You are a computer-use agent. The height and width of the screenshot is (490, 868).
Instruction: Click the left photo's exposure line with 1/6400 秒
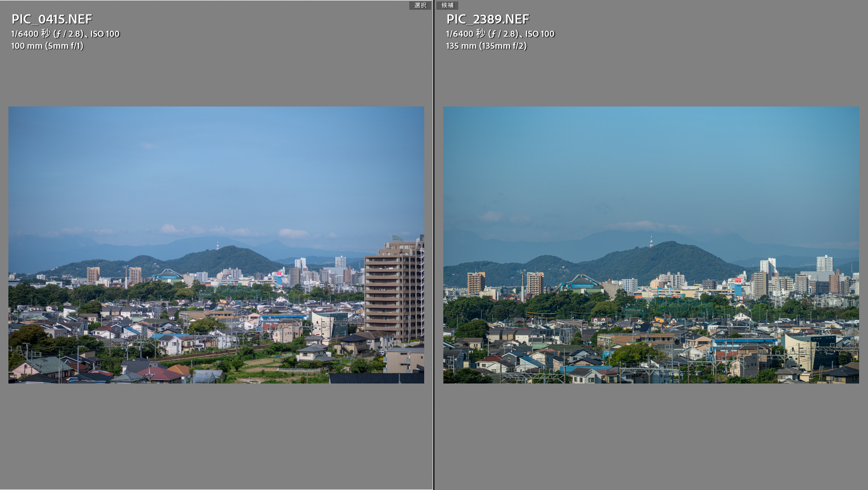[x=65, y=34]
